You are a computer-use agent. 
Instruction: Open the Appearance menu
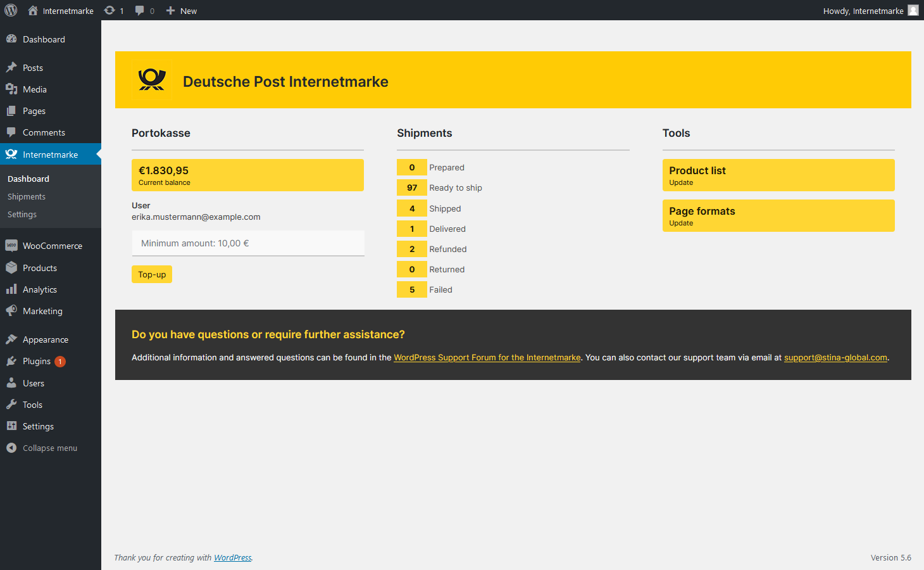coord(51,339)
